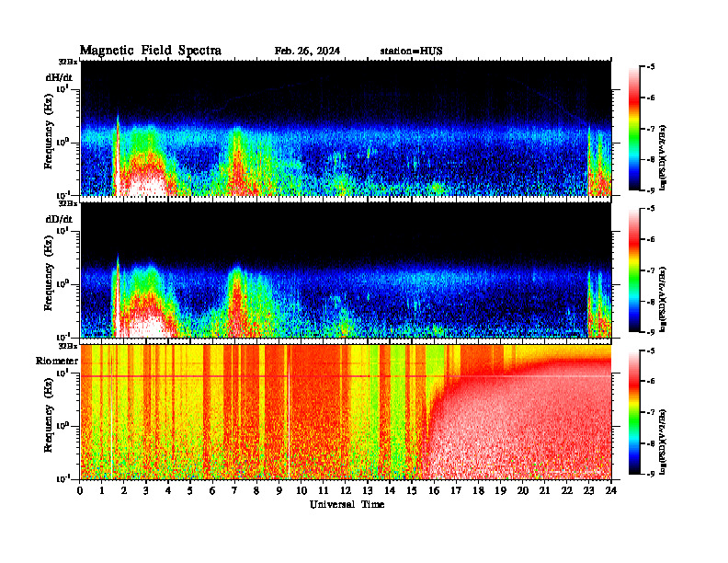This screenshot has height=563, width=728.
Task: Click the Riometer spectrogram plot area
Action: pos(346,411)
